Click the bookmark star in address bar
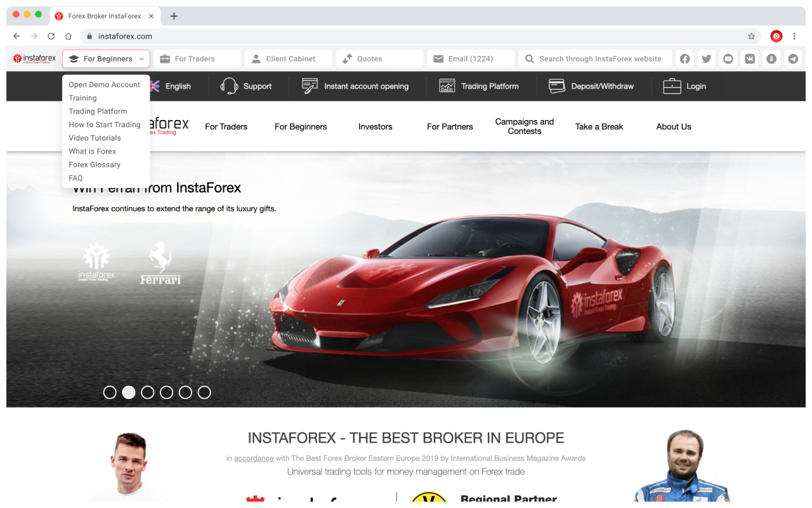This screenshot has width=812, height=508. (752, 36)
